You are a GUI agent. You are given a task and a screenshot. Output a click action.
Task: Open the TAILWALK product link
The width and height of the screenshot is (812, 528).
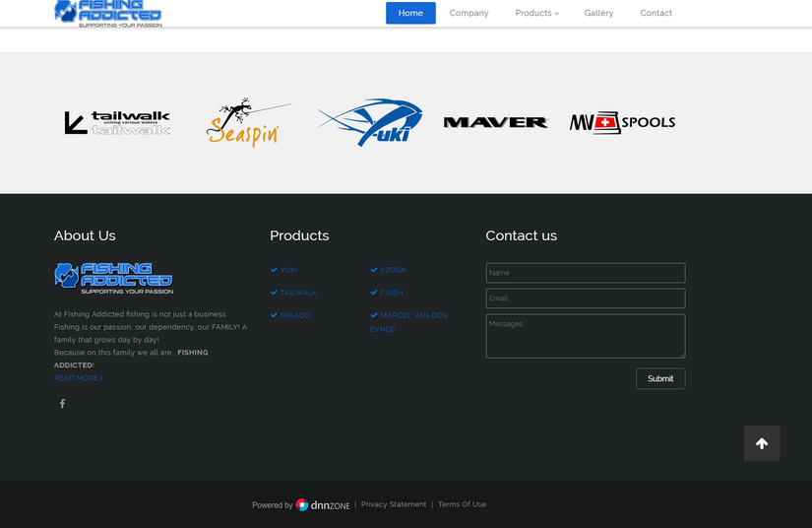(298, 293)
